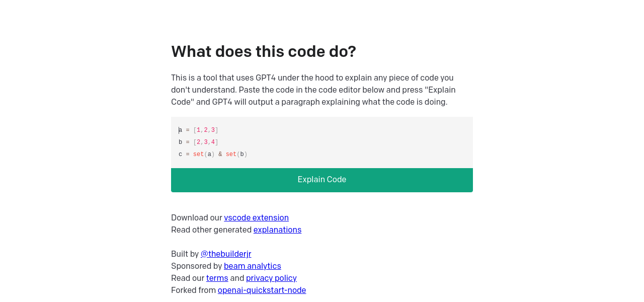Click the "Read other generated" text
The height and width of the screenshot is (302, 644).
click(x=211, y=230)
